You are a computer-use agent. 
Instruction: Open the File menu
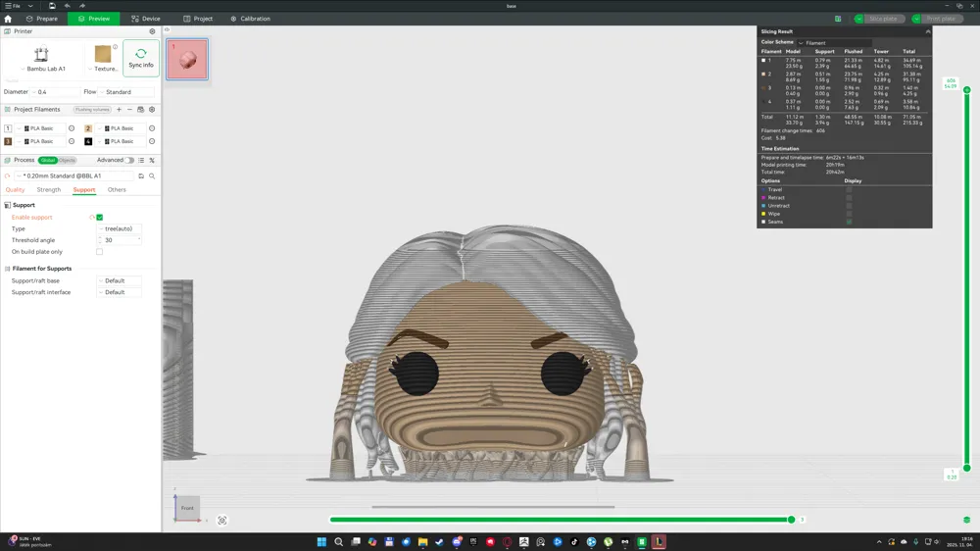[x=13, y=6]
